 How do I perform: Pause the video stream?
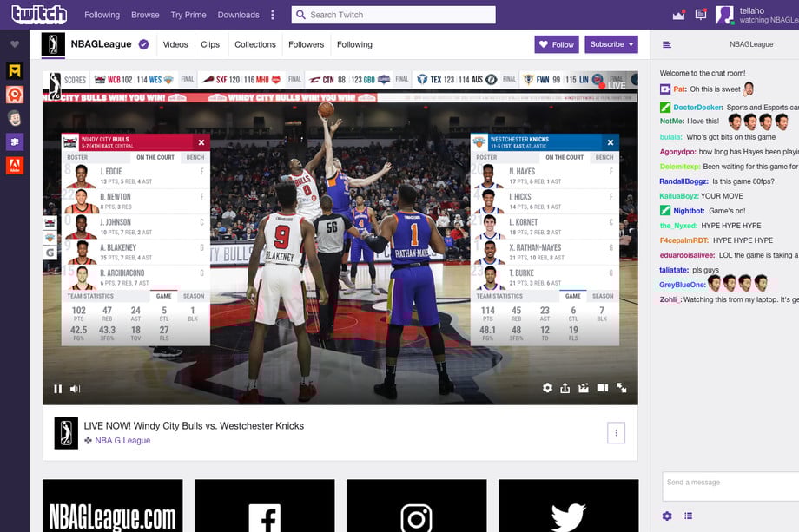57,389
